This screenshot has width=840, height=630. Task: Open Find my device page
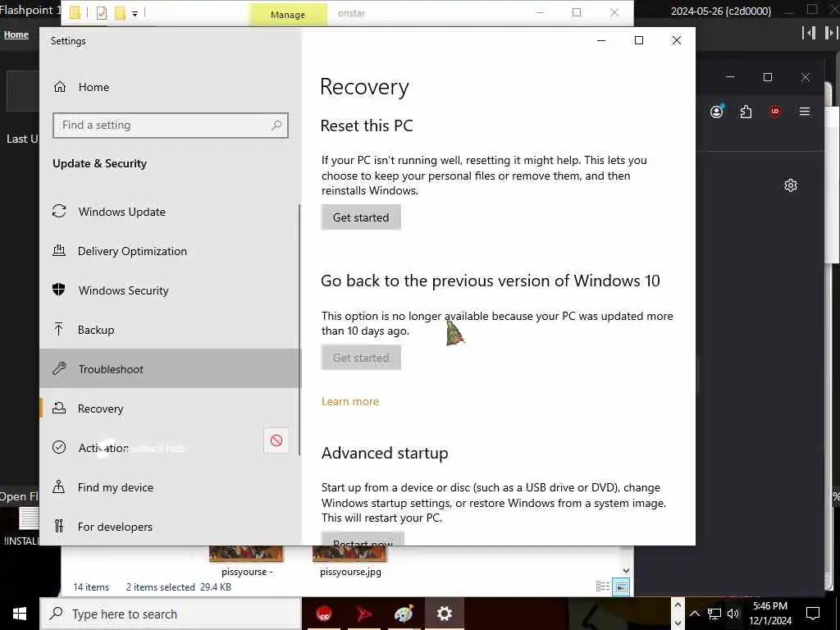170,487
